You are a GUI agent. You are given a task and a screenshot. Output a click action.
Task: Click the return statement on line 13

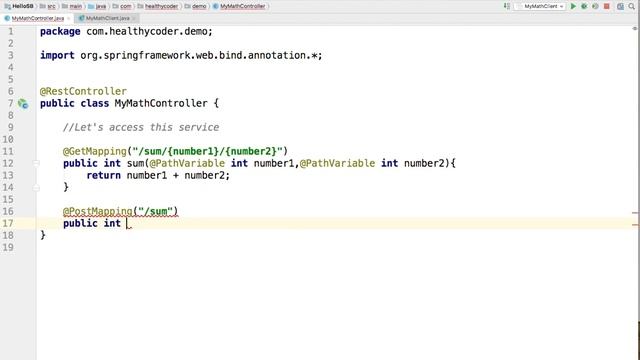(158, 176)
